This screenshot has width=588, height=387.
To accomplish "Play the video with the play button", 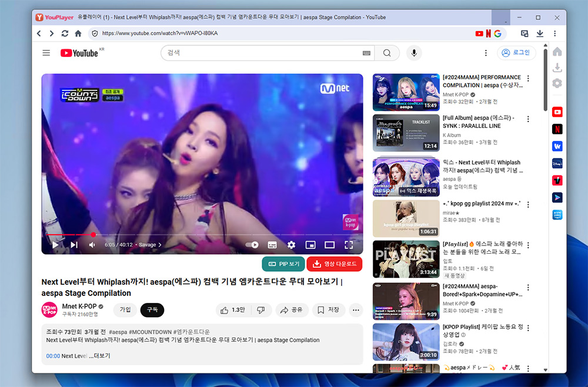I will click(x=55, y=245).
